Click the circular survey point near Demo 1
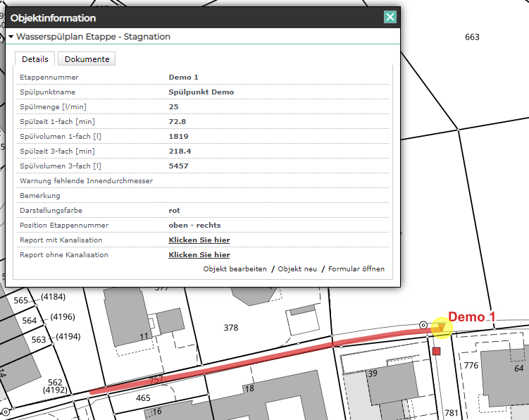 tap(423, 325)
